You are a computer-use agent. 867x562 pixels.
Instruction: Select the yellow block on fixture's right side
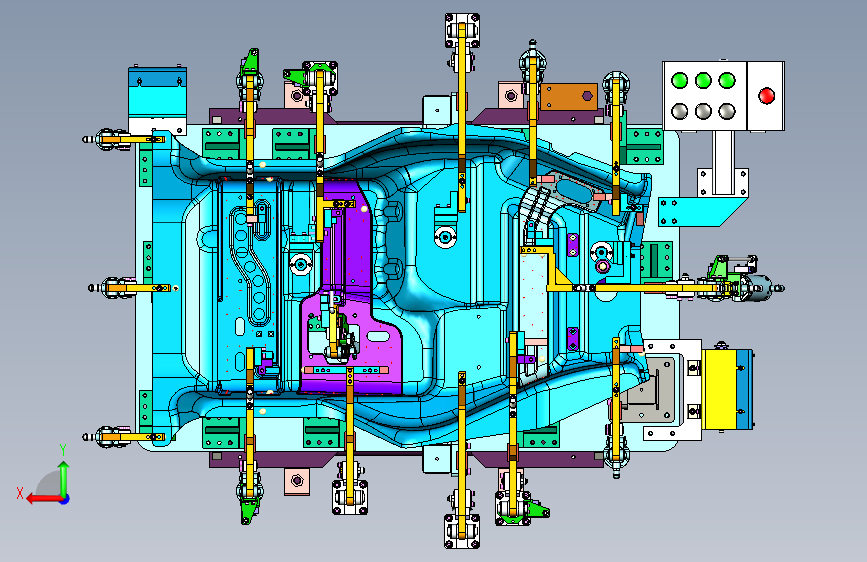[719, 390]
